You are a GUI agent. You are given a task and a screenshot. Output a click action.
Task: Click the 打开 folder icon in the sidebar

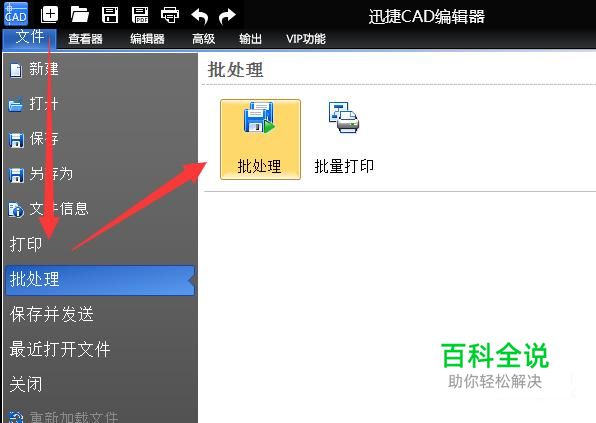pyautogui.click(x=16, y=105)
